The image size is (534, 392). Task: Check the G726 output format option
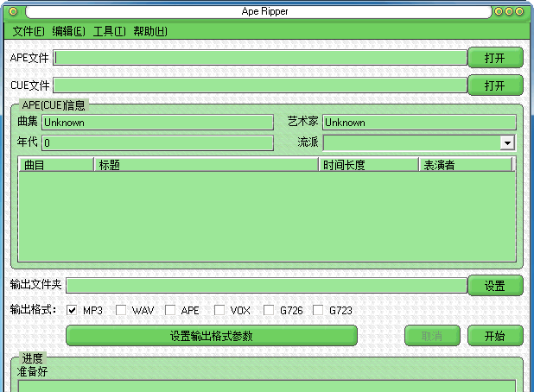270,310
